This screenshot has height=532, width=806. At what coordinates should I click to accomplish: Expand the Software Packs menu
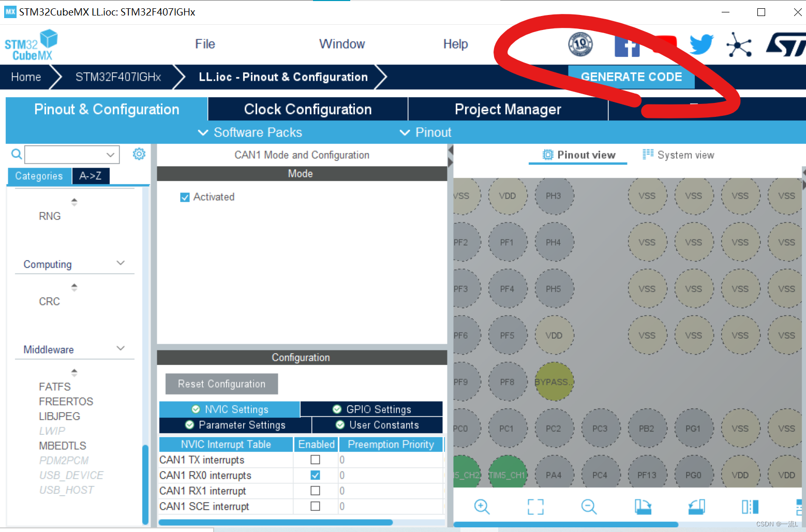(250, 132)
